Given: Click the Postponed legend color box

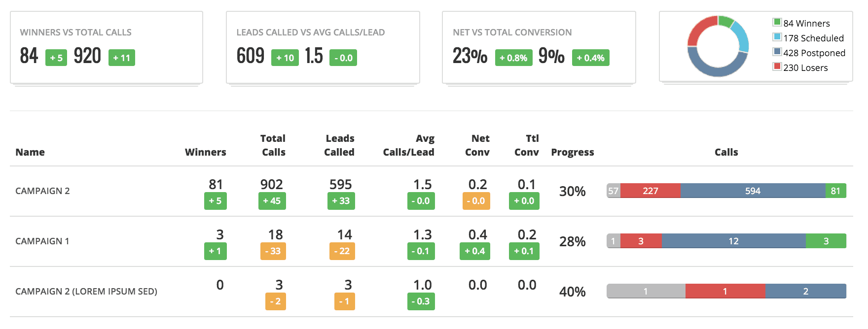Looking at the screenshot, I should 777,52.
